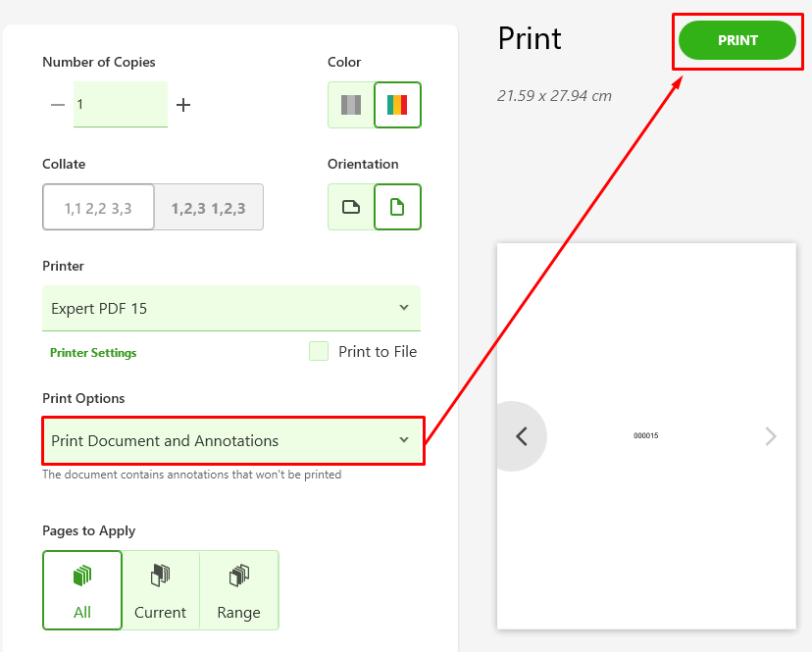The height and width of the screenshot is (652, 812).
Task: Go to next preview page
Action: pyautogui.click(x=771, y=436)
